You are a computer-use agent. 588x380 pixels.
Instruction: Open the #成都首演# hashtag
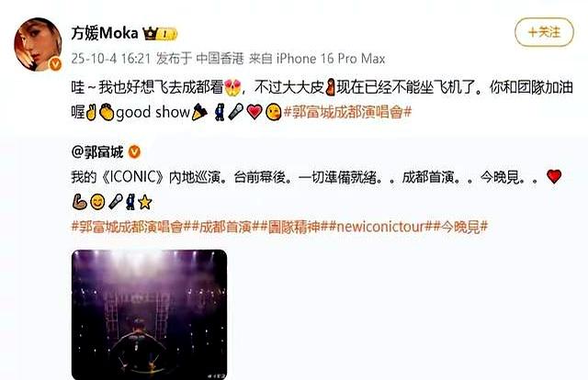tap(226, 227)
